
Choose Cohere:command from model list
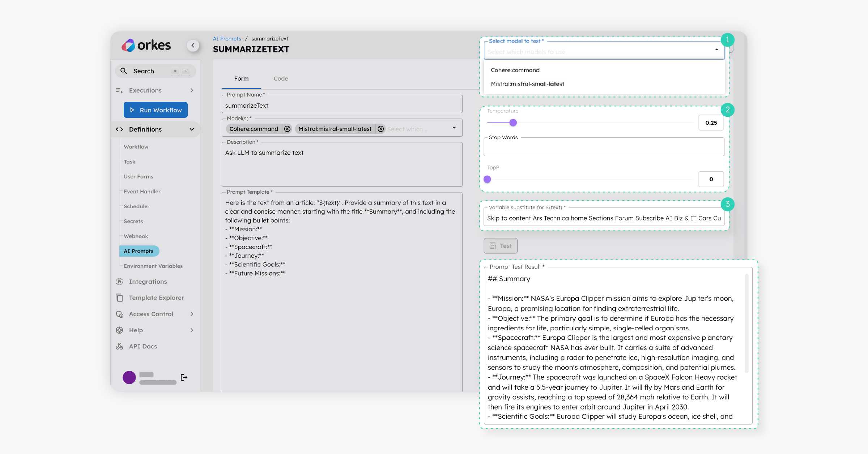(604, 70)
